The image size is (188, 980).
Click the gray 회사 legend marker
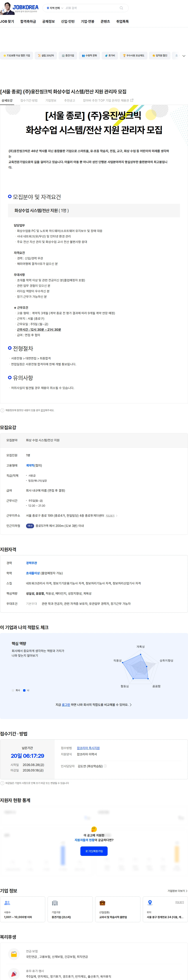point(13,690)
